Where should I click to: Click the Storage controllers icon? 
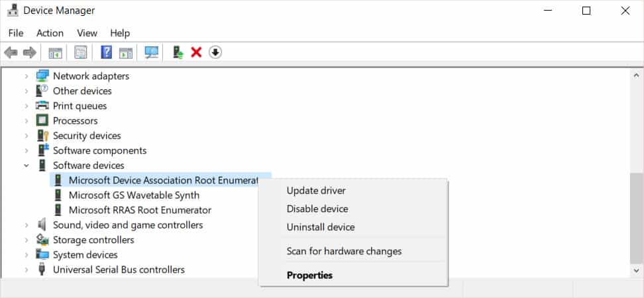(x=42, y=240)
